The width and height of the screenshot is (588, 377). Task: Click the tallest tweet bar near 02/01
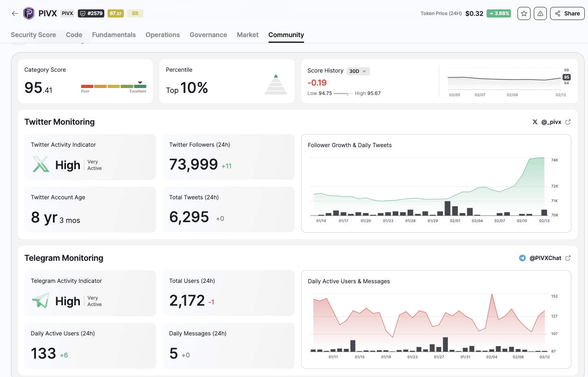[447, 208]
